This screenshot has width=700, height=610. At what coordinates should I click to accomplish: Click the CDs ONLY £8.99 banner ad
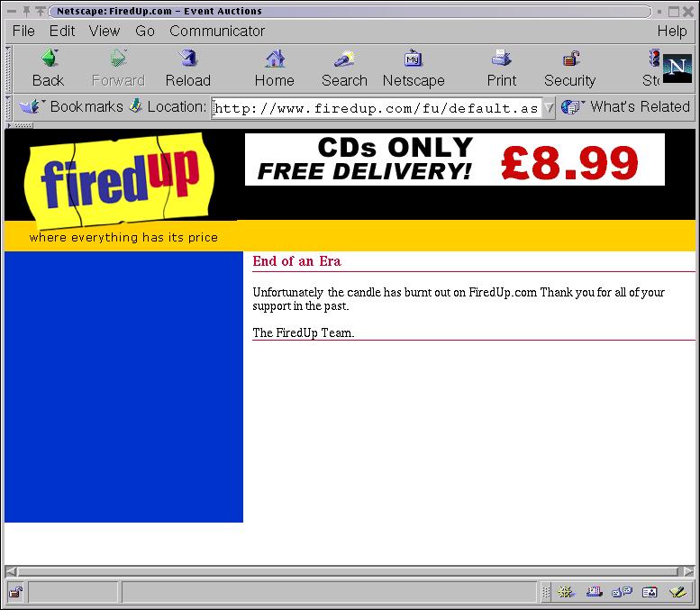454,159
